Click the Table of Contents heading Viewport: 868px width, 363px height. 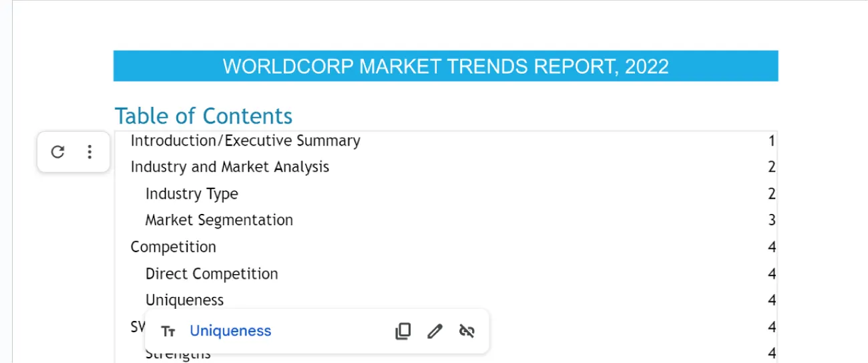(204, 116)
